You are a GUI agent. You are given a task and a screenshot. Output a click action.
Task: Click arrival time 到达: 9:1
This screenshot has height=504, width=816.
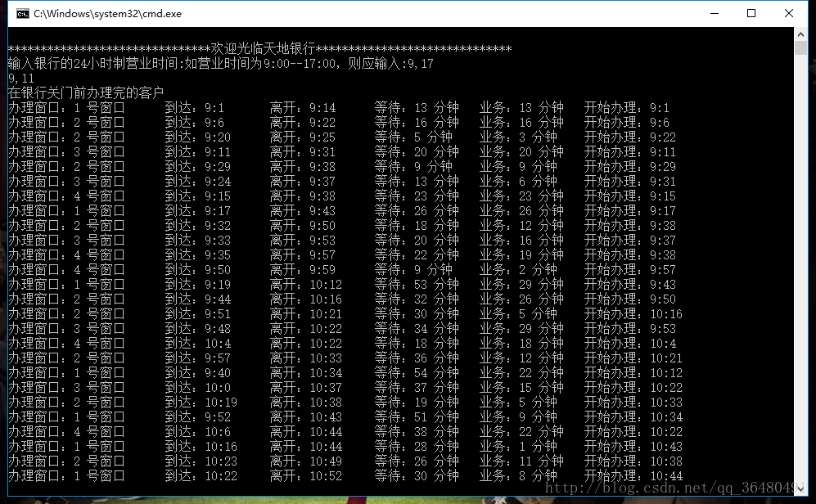(x=195, y=108)
